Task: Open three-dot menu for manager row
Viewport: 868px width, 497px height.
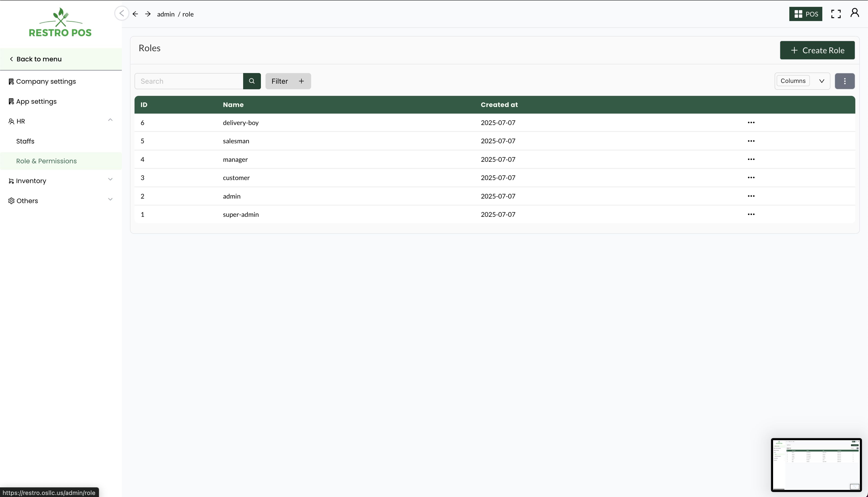Action: click(x=751, y=159)
